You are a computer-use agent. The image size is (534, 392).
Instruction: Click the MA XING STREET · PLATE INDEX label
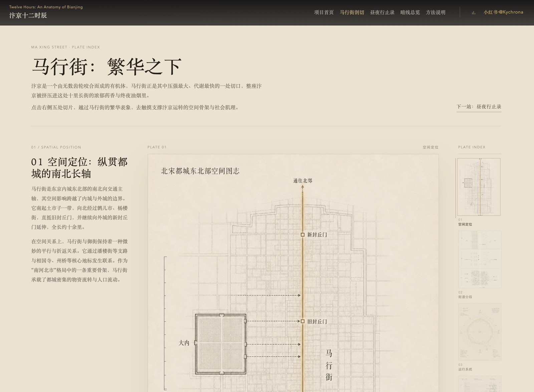[65, 47]
